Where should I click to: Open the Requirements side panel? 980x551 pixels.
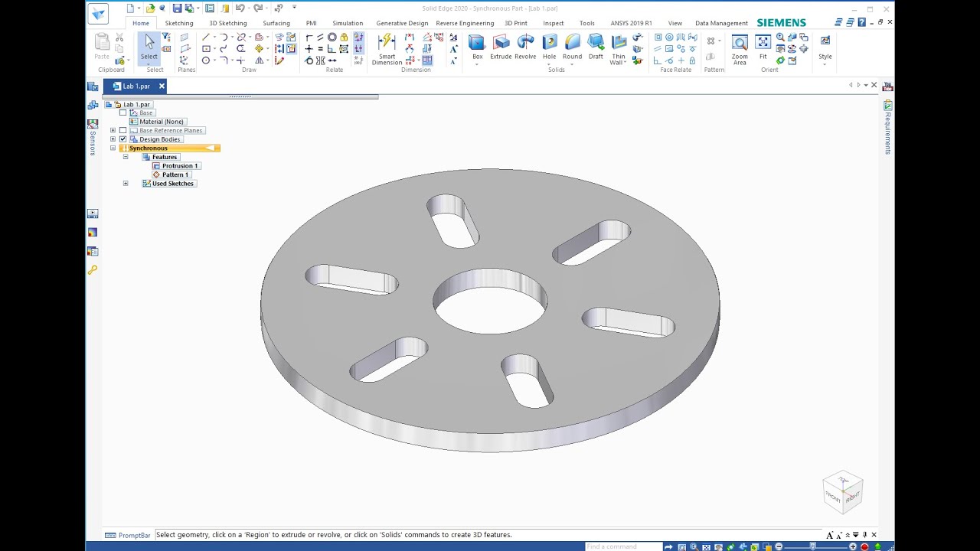click(x=888, y=127)
